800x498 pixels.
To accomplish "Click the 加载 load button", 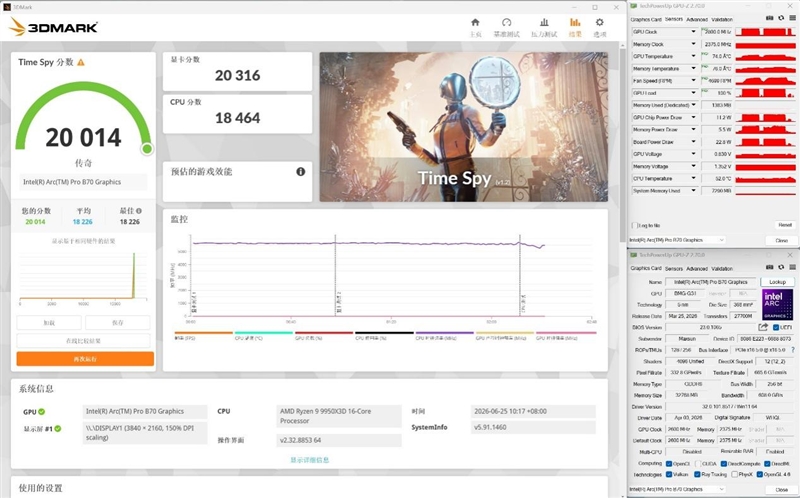I will tap(49, 322).
